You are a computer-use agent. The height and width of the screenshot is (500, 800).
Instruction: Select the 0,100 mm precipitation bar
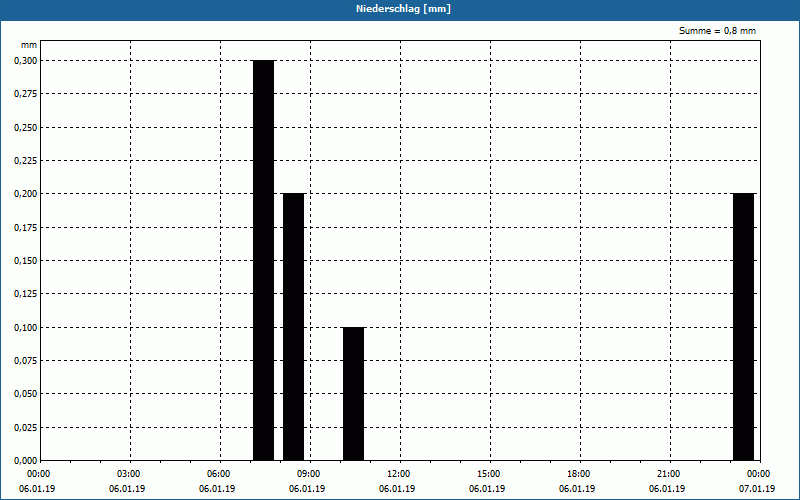354,394
